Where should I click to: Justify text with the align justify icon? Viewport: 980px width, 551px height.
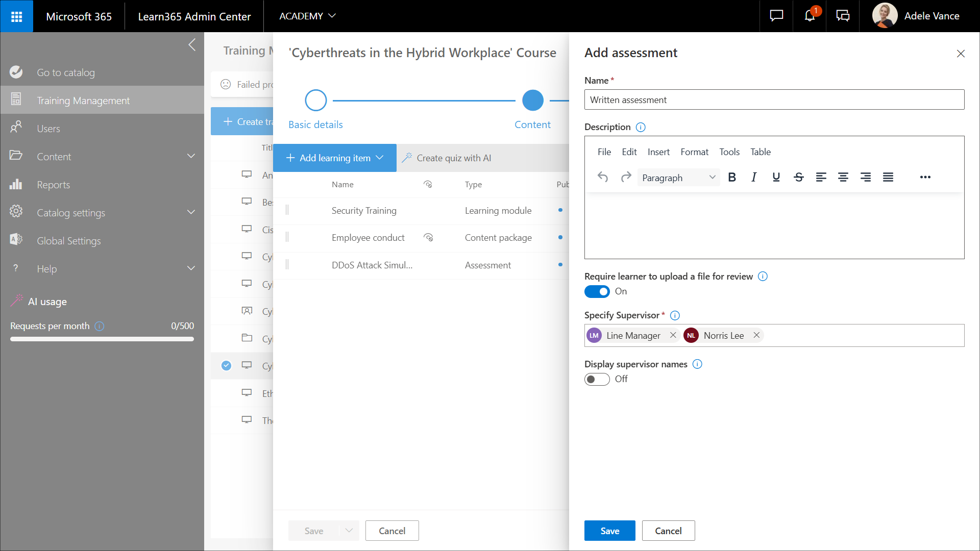[888, 177]
